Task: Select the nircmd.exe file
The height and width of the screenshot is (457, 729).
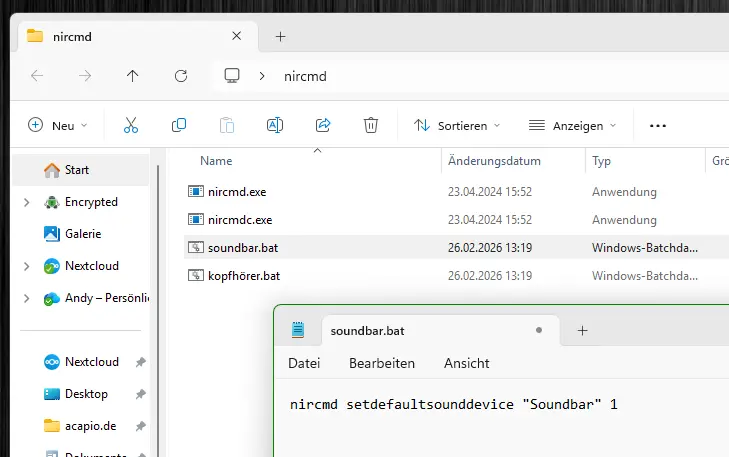Action: tap(236, 191)
